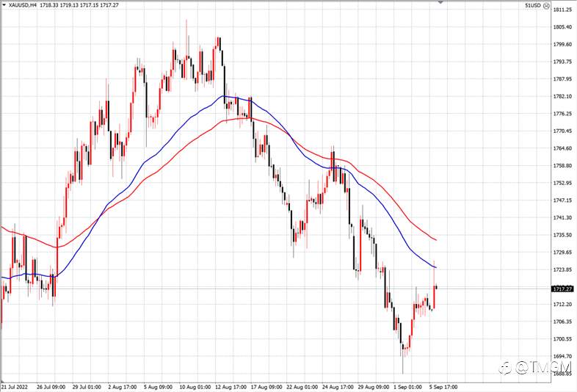The width and height of the screenshot is (577, 392).
Task: Click the 1764.60 price scale label
Action: [x=562, y=148]
